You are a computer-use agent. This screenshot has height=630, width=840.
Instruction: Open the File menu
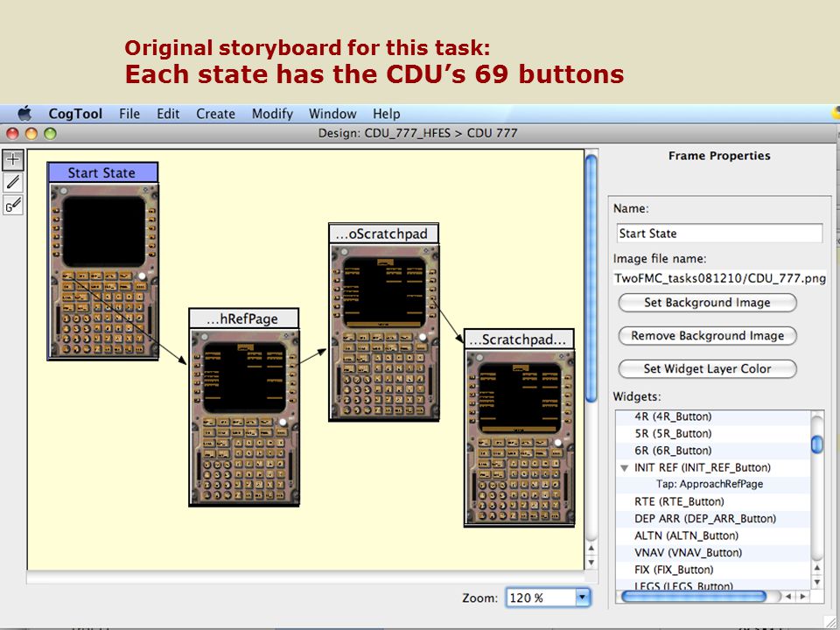[129, 114]
